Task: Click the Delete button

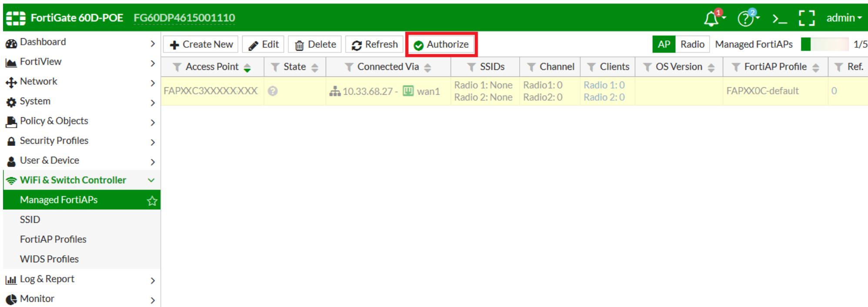Action: point(315,44)
